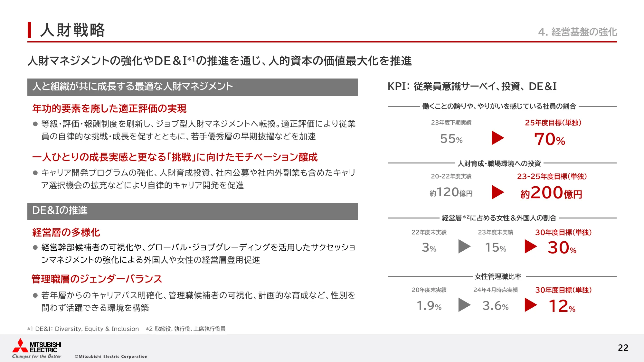Click the page number 22
Screen dimensions: 644x362
coord(623,348)
